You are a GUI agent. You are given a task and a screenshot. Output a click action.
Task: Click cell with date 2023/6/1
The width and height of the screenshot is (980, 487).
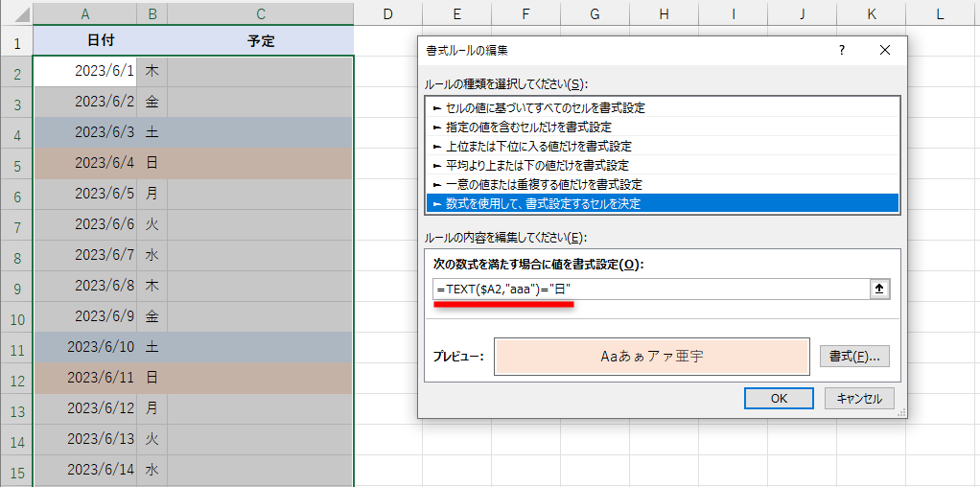(x=85, y=71)
